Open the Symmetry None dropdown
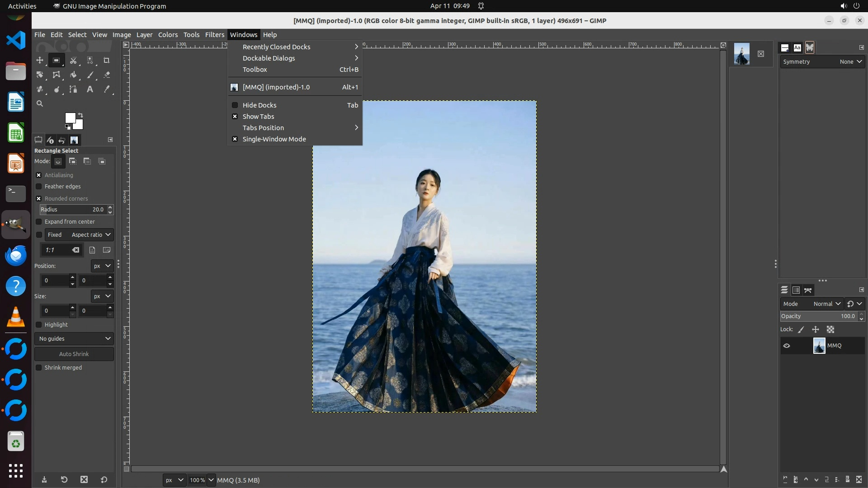The width and height of the screenshot is (868, 488). (x=850, y=62)
